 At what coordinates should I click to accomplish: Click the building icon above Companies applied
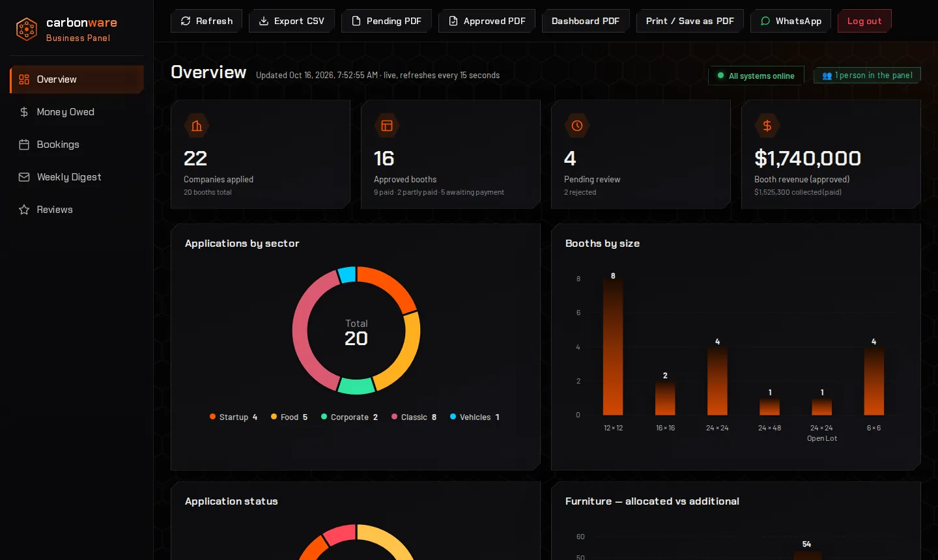(197, 126)
